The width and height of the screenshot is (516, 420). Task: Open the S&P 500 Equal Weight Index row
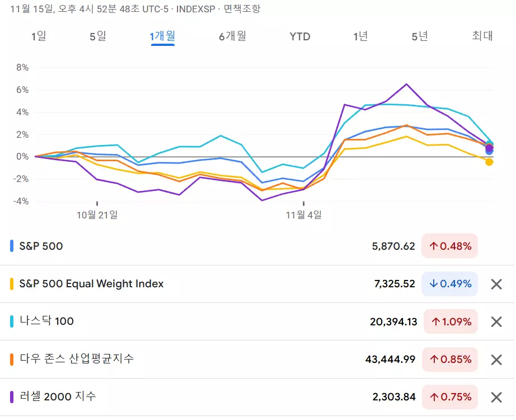(257, 284)
